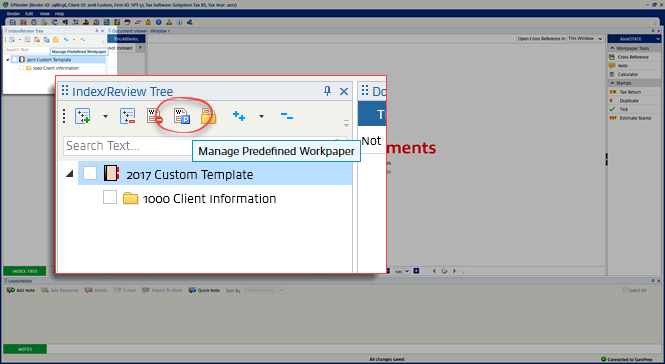This screenshot has height=364, width=665.
Task: Collapse the Stamps section
Action: (612, 83)
